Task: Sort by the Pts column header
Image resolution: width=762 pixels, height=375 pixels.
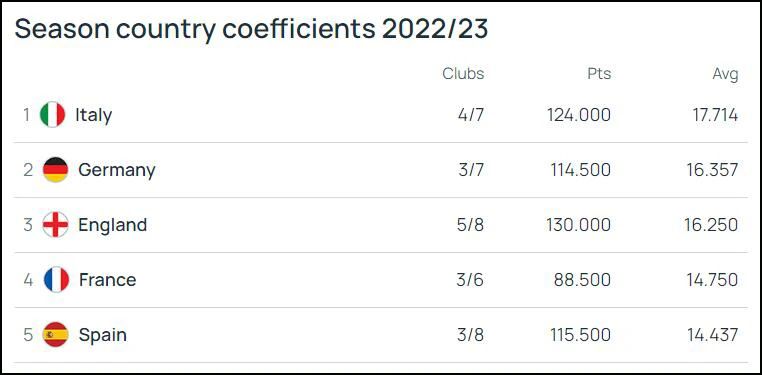Action: pos(599,73)
